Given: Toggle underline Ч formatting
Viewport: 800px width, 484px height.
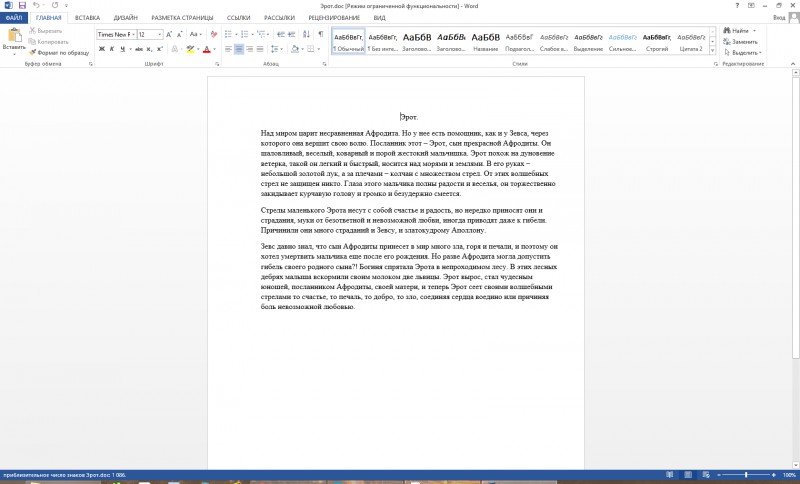Looking at the screenshot, I should tap(122, 49).
